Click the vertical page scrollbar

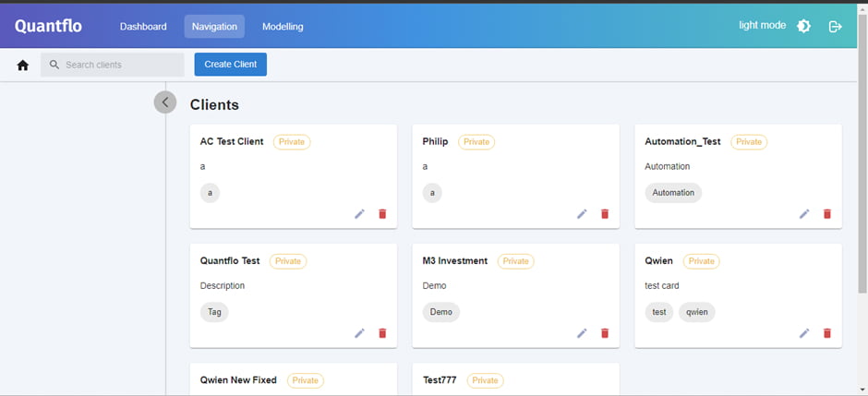[862, 155]
